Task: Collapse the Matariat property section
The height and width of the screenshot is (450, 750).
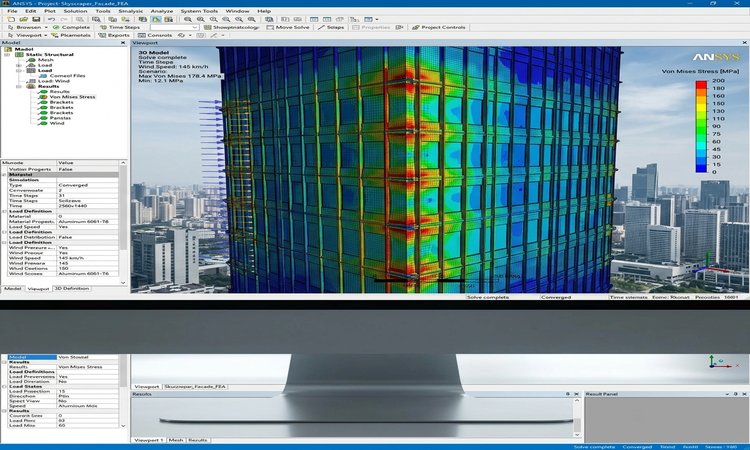Action: [4, 175]
